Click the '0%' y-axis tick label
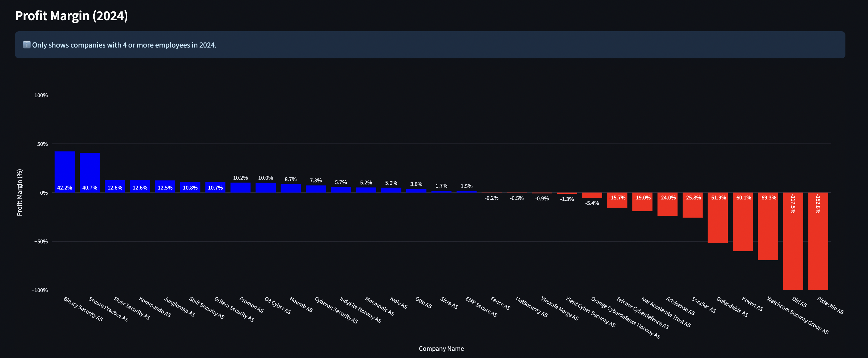Image resolution: width=868 pixels, height=358 pixels. [44, 193]
